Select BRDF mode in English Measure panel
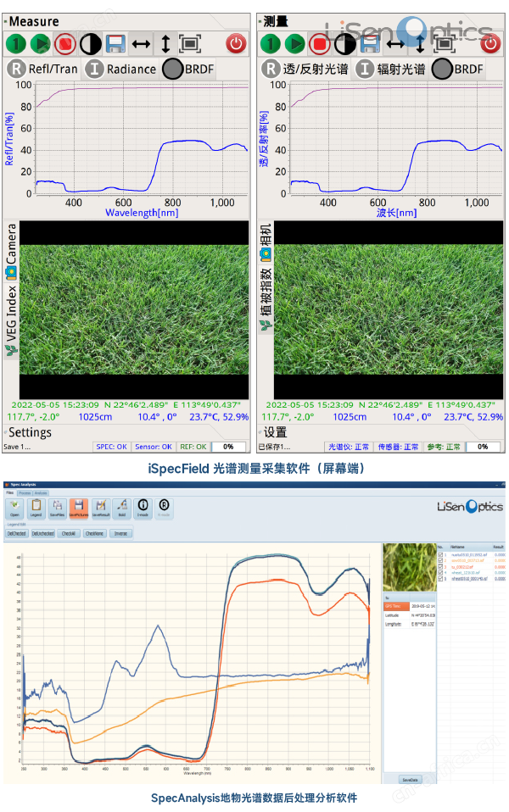 tap(188, 69)
